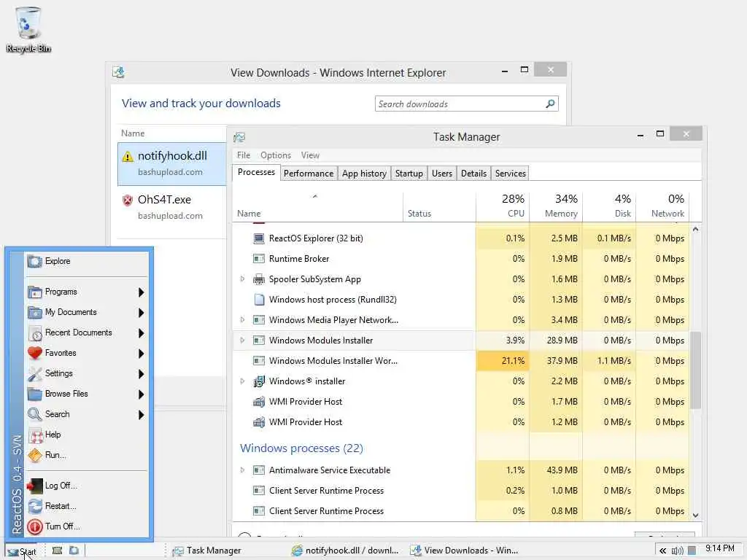This screenshot has width=747, height=560.
Task: Click the Windows host process (Rundll32) icon
Action: click(x=259, y=300)
